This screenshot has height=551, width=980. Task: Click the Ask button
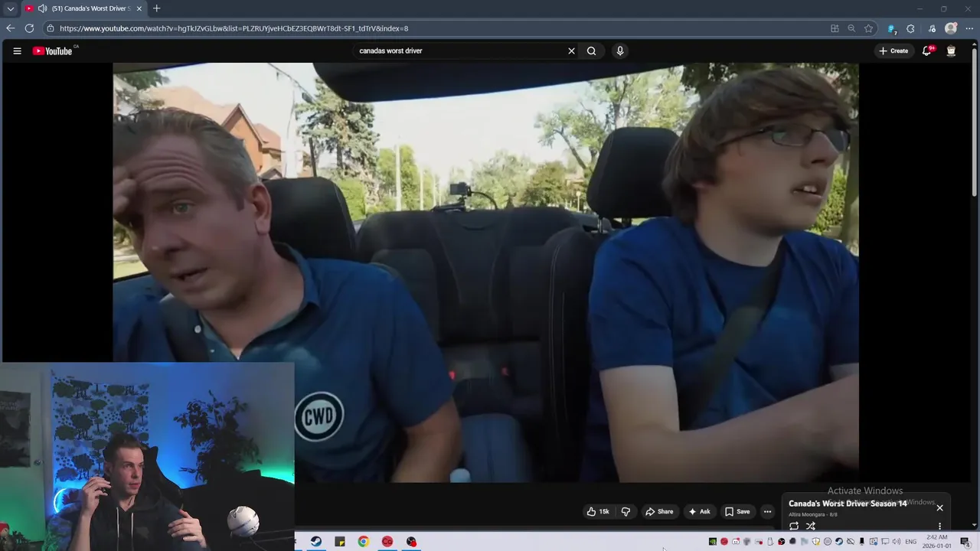point(699,511)
